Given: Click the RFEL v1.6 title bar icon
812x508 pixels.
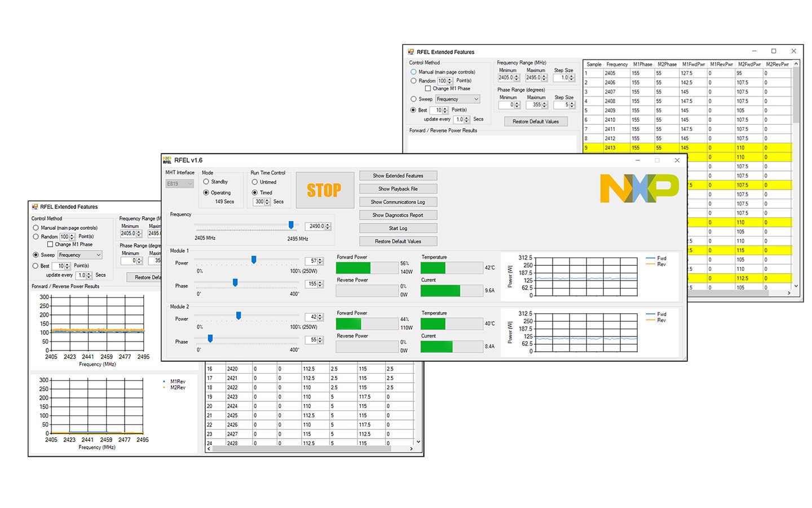Looking at the screenshot, I should click(x=167, y=160).
